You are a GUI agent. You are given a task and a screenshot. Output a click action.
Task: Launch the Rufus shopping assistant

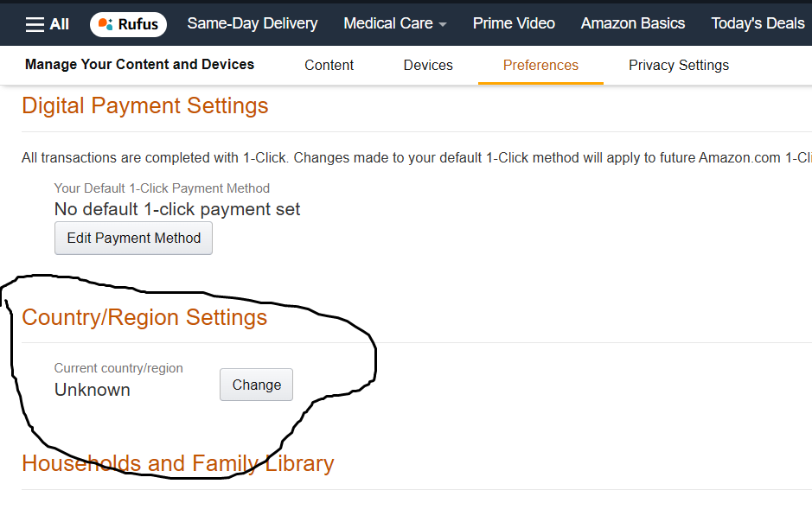(x=128, y=24)
